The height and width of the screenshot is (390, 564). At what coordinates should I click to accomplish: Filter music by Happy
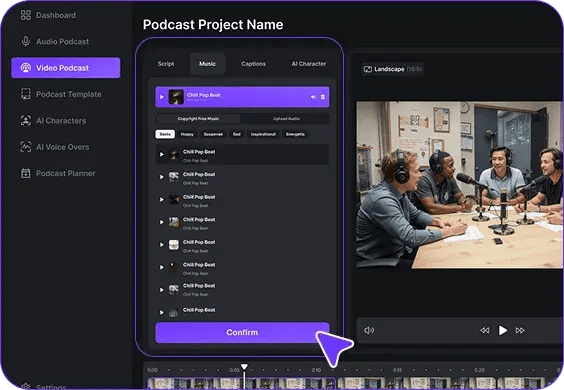coord(187,134)
